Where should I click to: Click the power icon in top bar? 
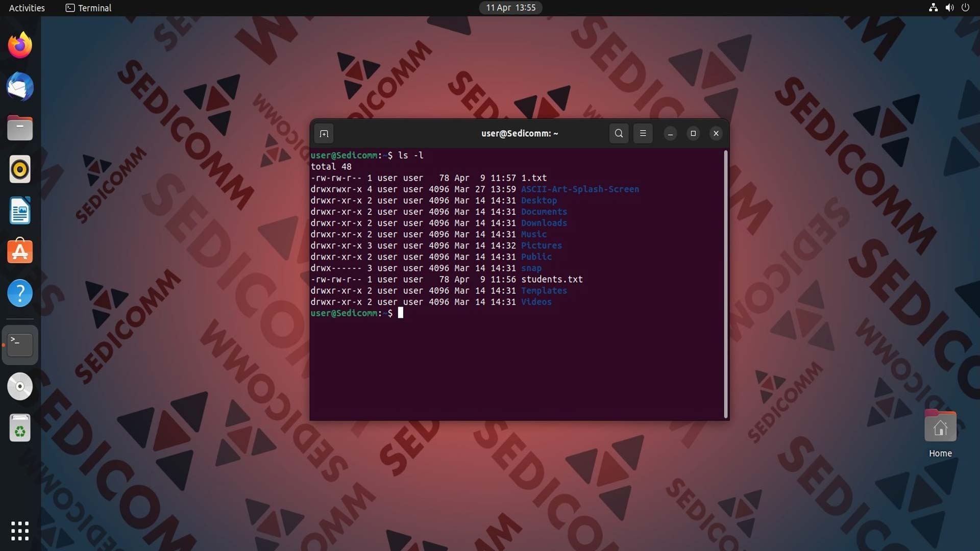(965, 8)
